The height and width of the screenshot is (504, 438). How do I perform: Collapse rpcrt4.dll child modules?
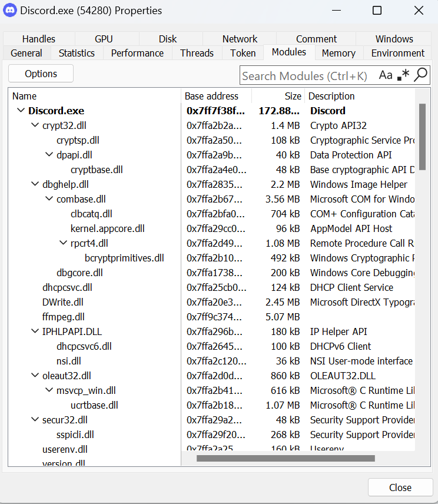point(63,243)
